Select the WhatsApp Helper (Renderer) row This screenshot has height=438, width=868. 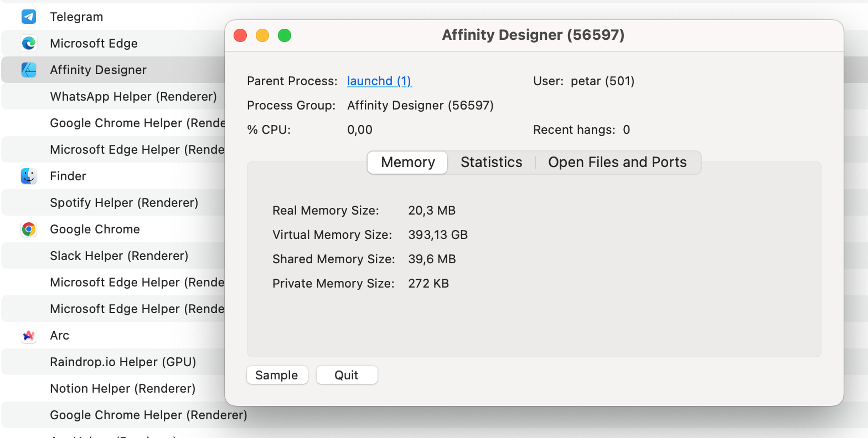(x=113, y=96)
